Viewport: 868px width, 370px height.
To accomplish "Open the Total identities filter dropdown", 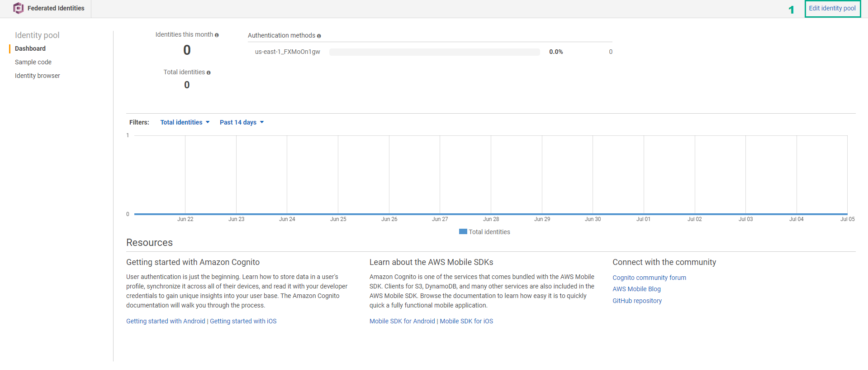I will pos(185,122).
